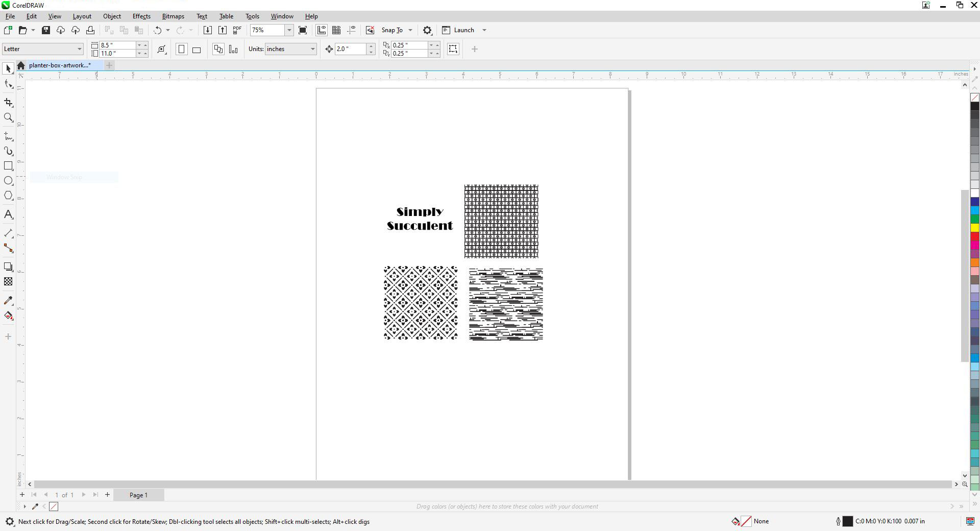The width and height of the screenshot is (980, 531).
Task: Expand the Undo history dropdown arrow
Action: tap(168, 30)
